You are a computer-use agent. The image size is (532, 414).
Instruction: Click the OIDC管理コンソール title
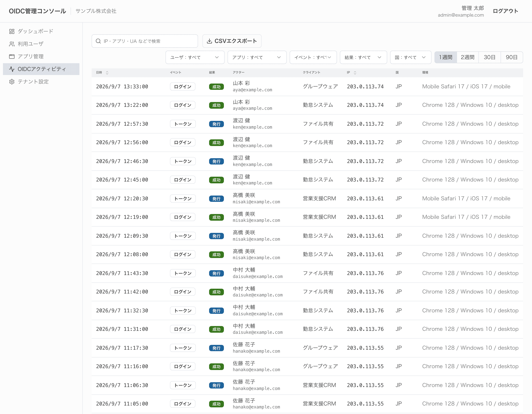click(37, 11)
